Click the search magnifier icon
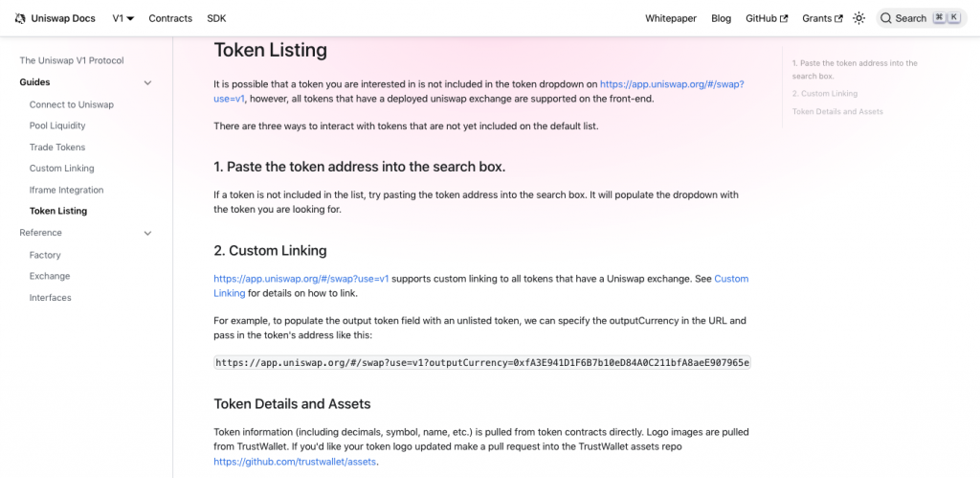 click(x=885, y=18)
